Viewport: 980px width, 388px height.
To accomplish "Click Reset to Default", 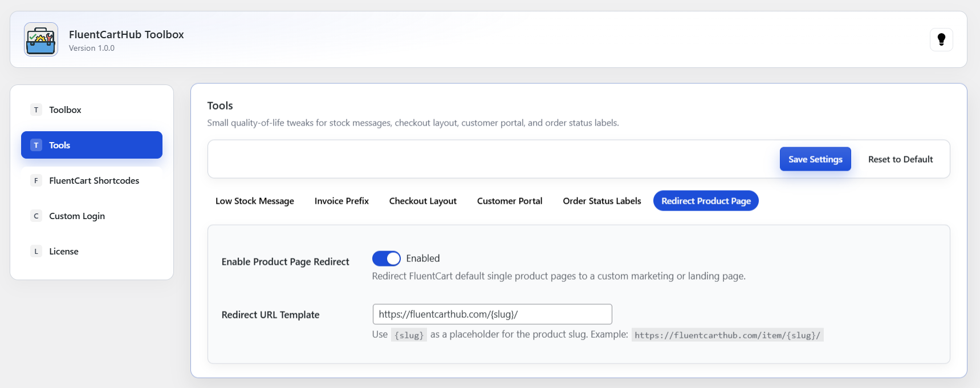I will click(900, 159).
